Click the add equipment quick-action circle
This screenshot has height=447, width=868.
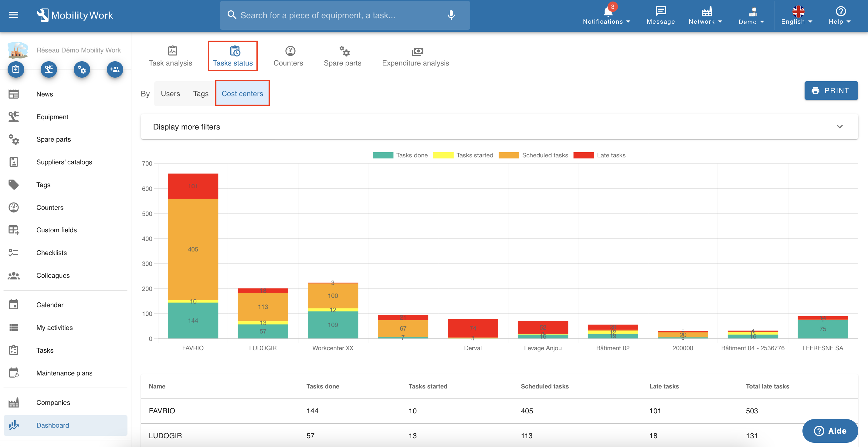click(49, 69)
